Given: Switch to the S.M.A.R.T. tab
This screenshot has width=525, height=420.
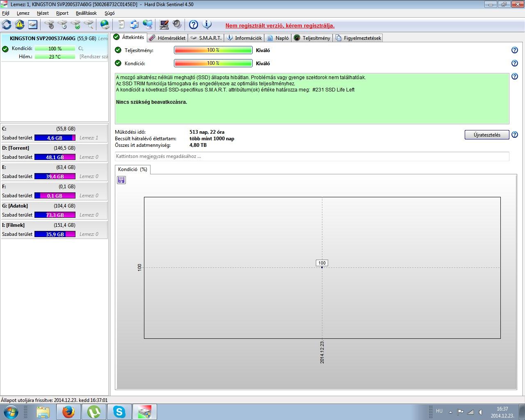Looking at the screenshot, I should point(207,38).
